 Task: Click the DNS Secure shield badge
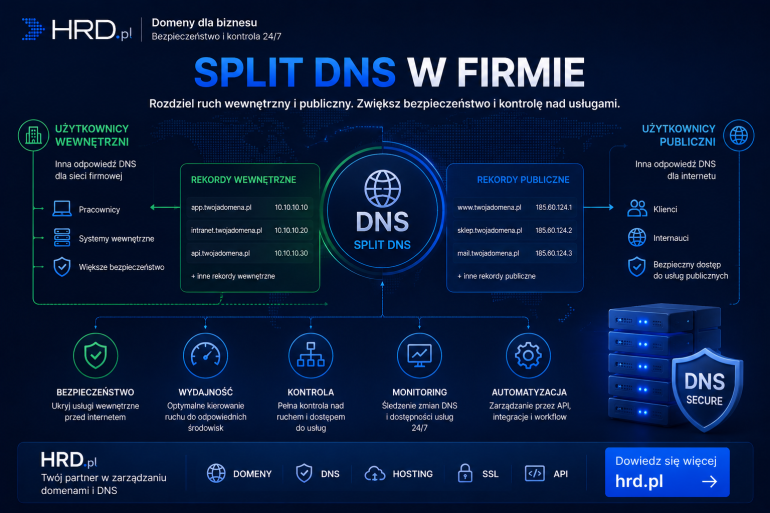[706, 390]
